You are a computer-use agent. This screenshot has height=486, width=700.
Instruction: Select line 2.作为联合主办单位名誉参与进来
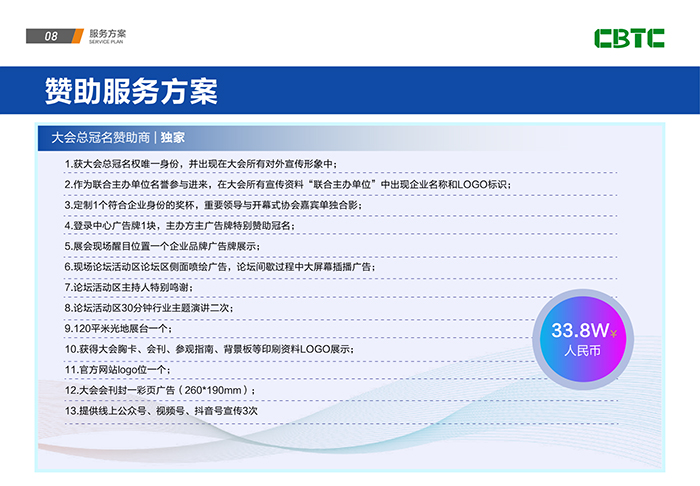pos(288,184)
